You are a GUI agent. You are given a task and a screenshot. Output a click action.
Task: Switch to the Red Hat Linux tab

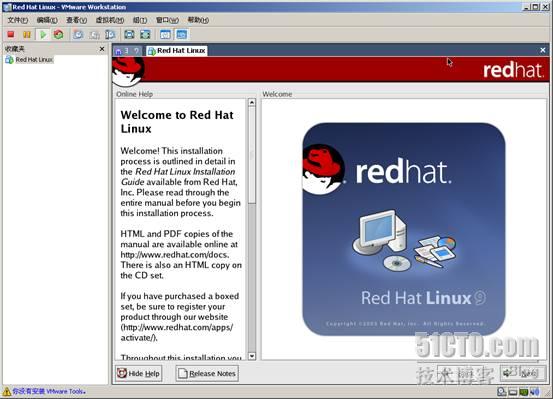tap(177, 51)
